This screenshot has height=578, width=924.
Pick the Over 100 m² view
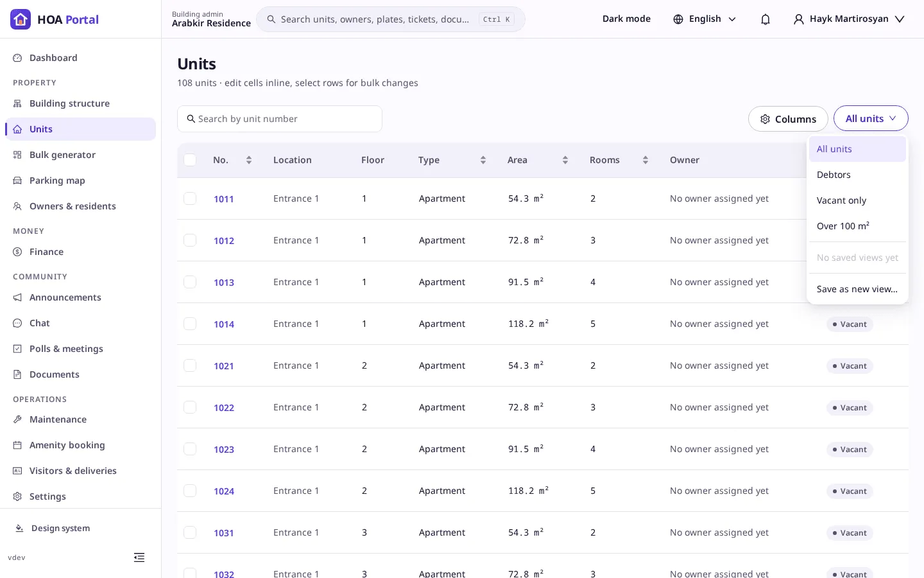tap(857, 226)
